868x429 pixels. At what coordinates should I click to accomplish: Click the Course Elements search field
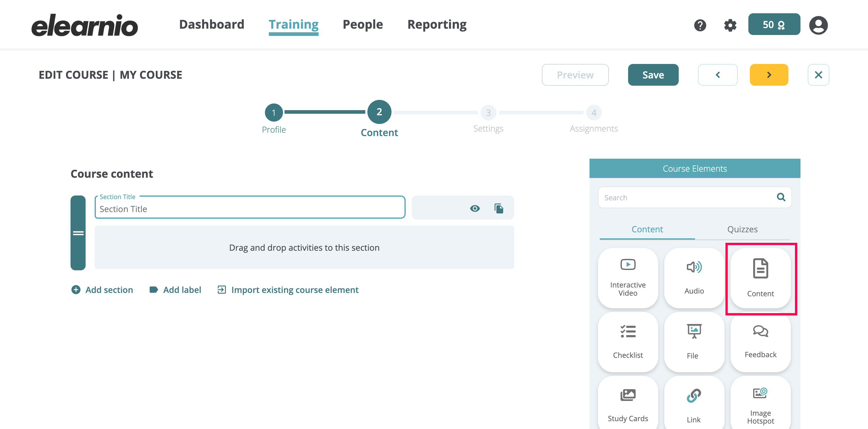click(x=694, y=197)
